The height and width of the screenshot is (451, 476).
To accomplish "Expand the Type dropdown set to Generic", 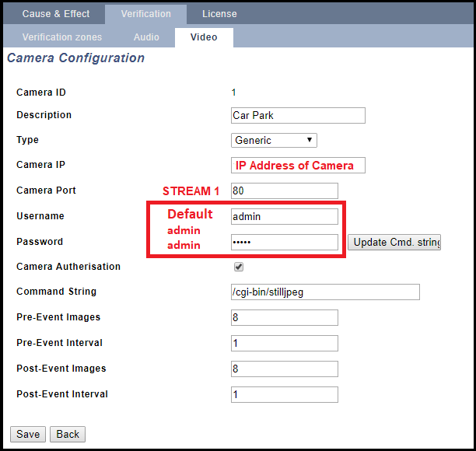I will [274, 141].
